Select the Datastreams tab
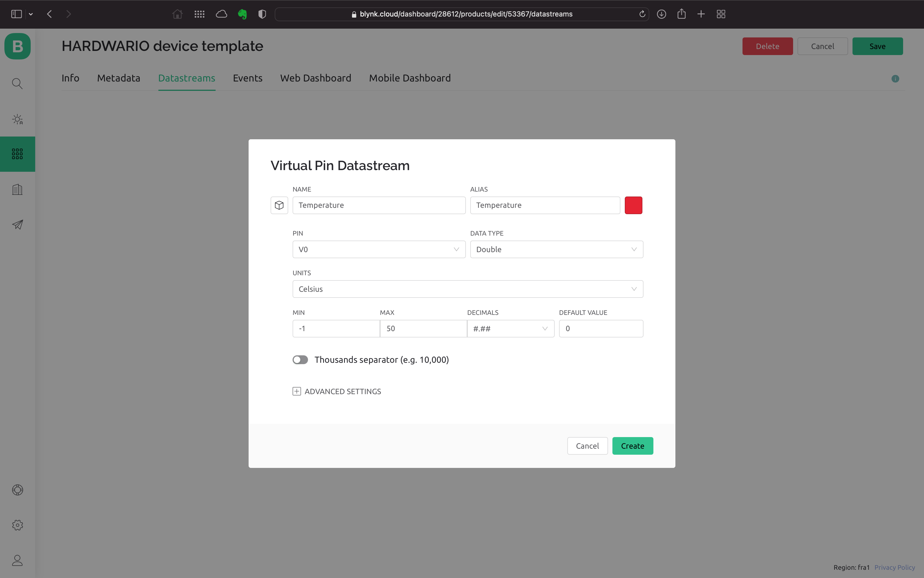This screenshot has width=924, height=578. [187, 78]
